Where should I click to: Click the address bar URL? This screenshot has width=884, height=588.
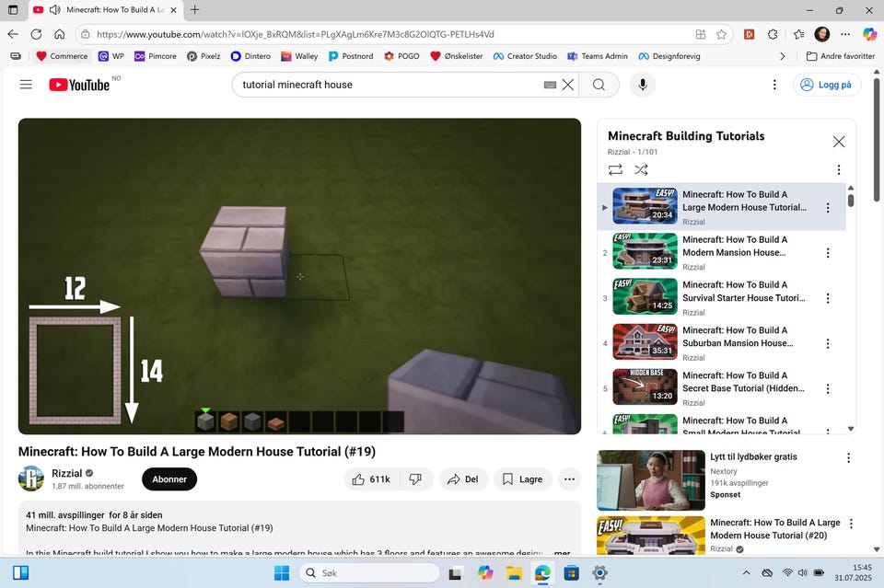coord(295,34)
